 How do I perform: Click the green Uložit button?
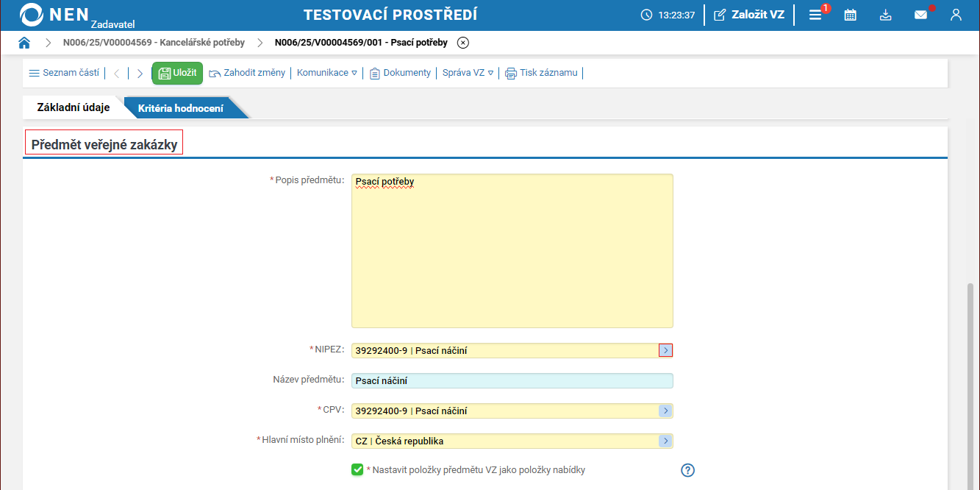(177, 73)
